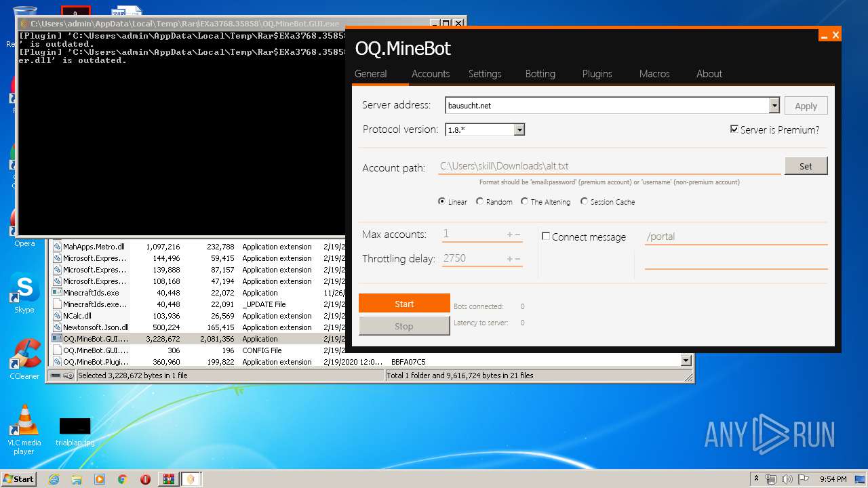Switch to the Accounts tab

pyautogui.click(x=431, y=74)
